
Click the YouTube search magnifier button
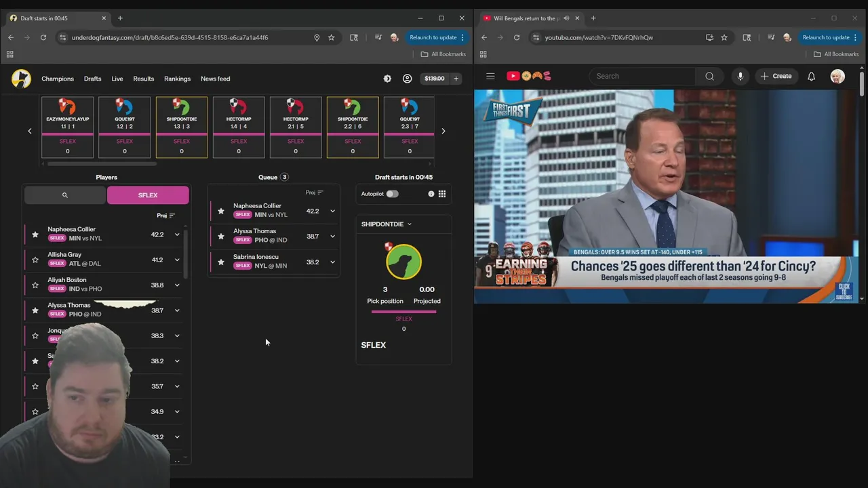click(709, 76)
